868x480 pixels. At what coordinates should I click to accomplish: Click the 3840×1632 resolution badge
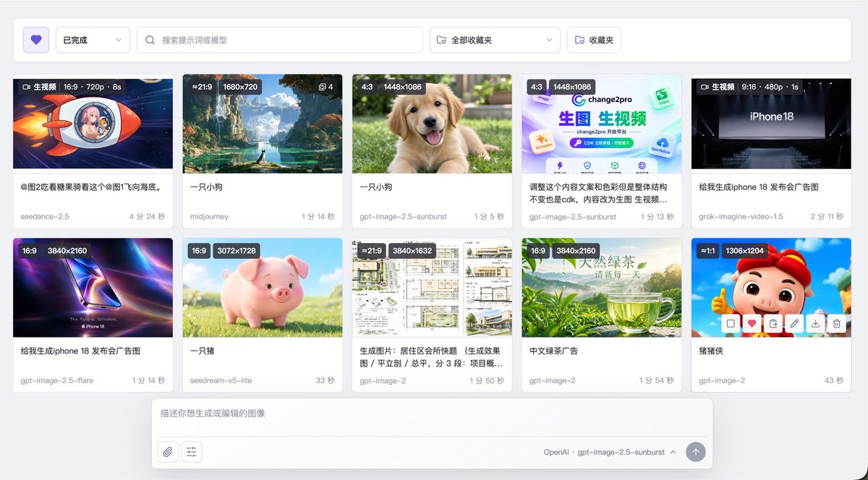[413, 251]
